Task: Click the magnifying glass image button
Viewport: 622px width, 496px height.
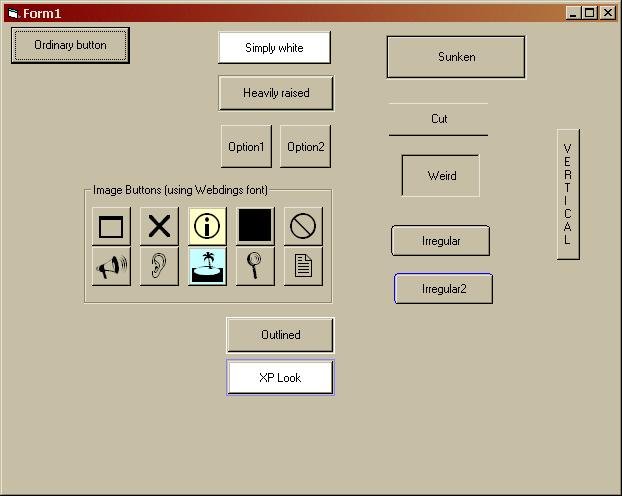Action: [x=255, y=266]
